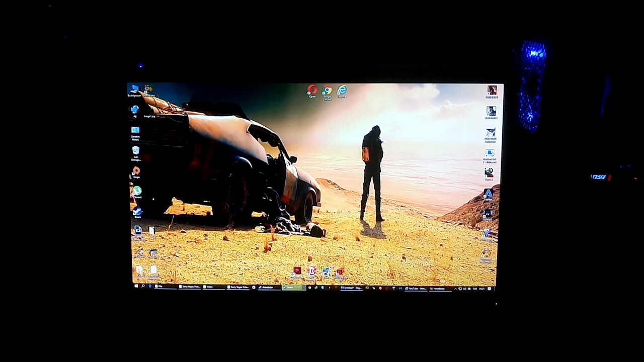Switch to the Untitled Vegas taskbar window
This screenshot has width=644, height=362.
point(352,288)
